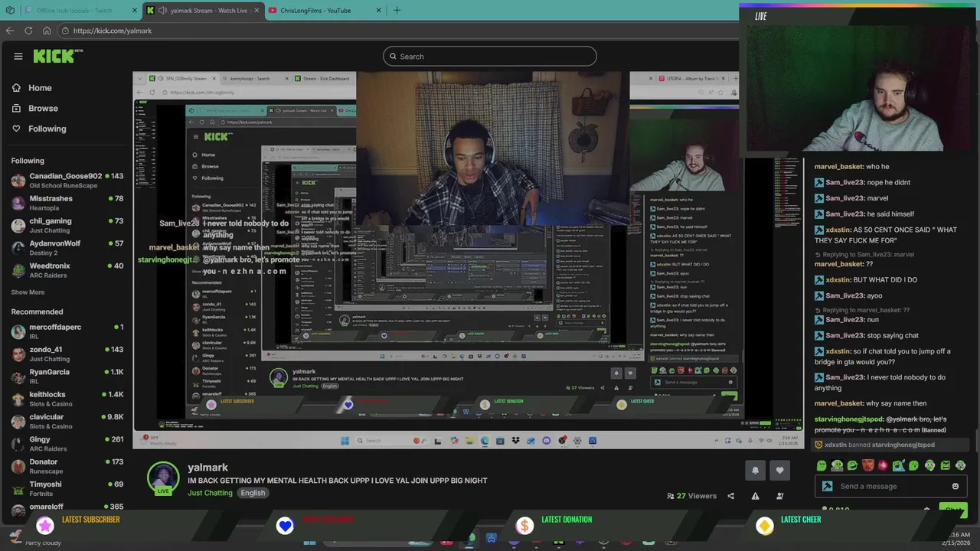Open the chil_gaming channel

click(67, 225)
